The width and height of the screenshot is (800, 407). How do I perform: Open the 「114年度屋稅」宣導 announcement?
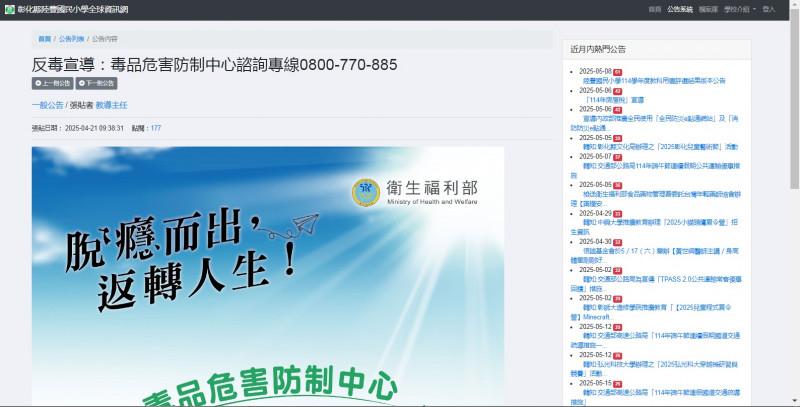[x=613, y=100]
